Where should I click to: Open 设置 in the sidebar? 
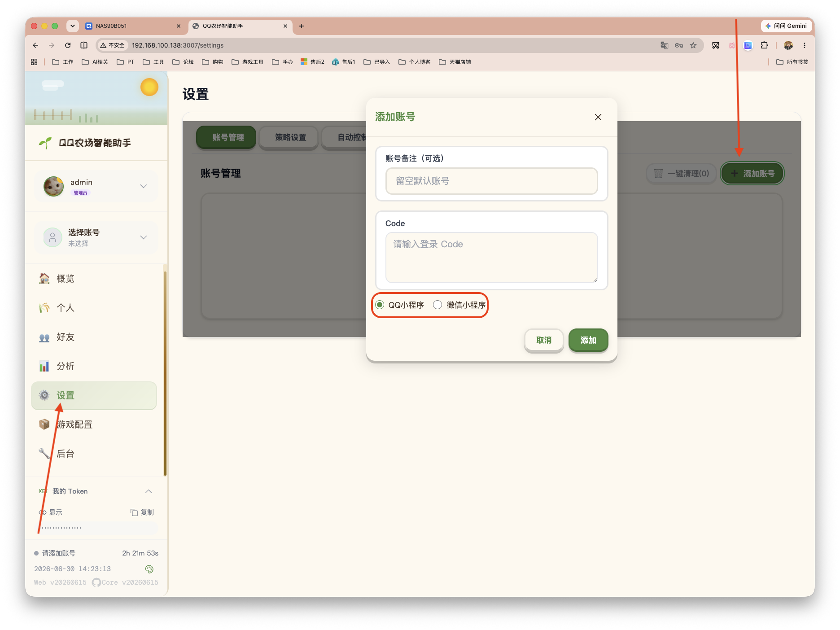94,395
